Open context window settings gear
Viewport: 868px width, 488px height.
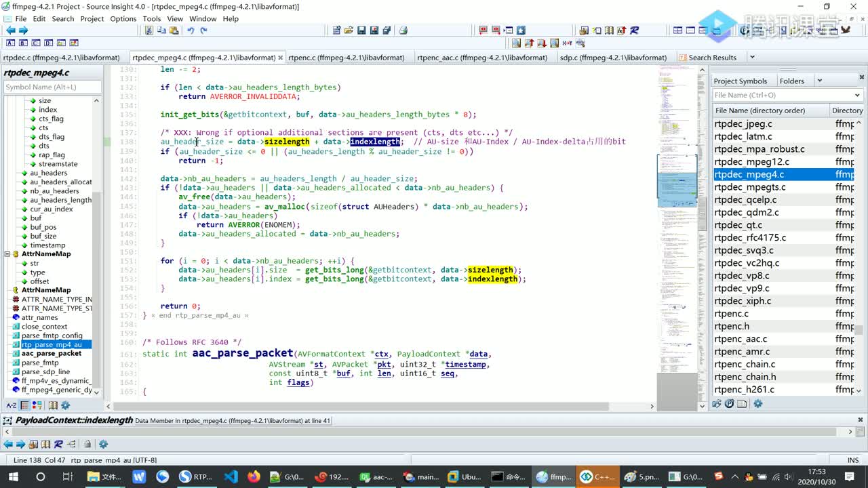click(x=104, y=445)
